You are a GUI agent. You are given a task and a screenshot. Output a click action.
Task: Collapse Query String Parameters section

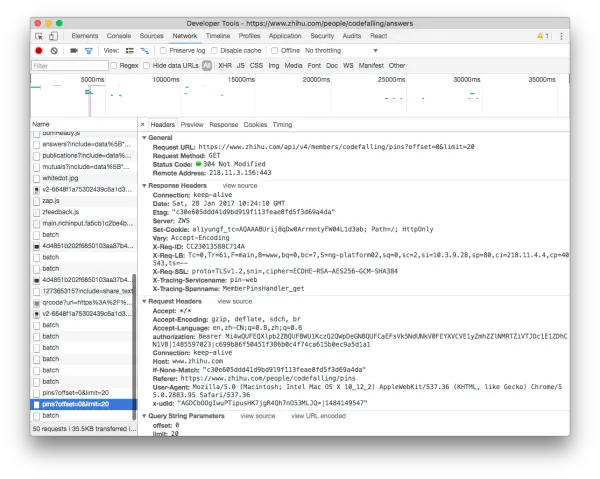144,416
